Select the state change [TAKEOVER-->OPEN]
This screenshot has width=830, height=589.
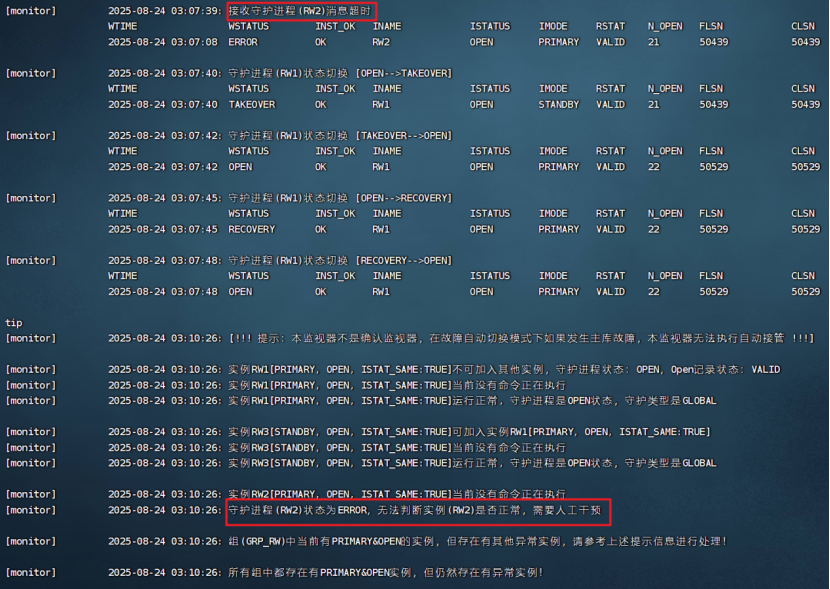click(x=404, y=136)
